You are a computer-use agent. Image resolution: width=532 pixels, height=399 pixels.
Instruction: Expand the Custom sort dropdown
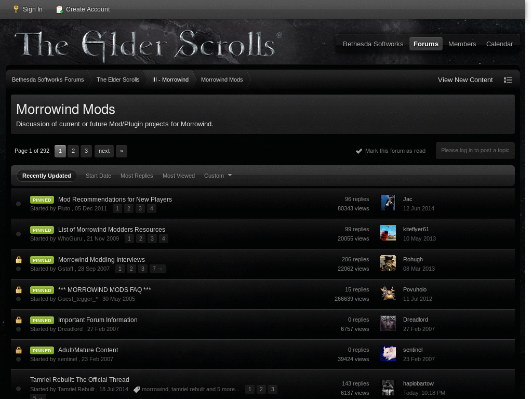point(218,176)
